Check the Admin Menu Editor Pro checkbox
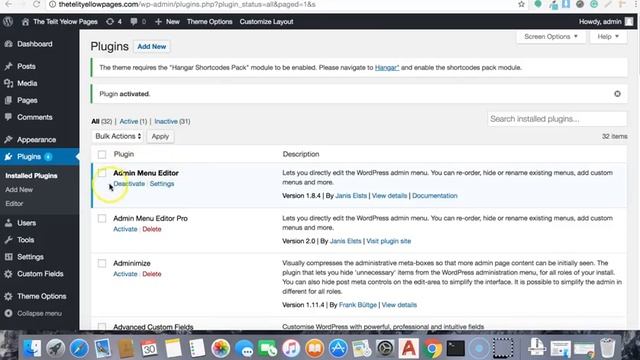 tap(102, 218)
